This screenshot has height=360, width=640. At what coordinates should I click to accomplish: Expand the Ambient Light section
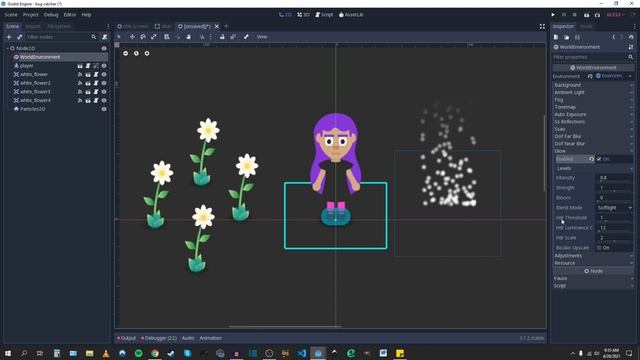593,92
